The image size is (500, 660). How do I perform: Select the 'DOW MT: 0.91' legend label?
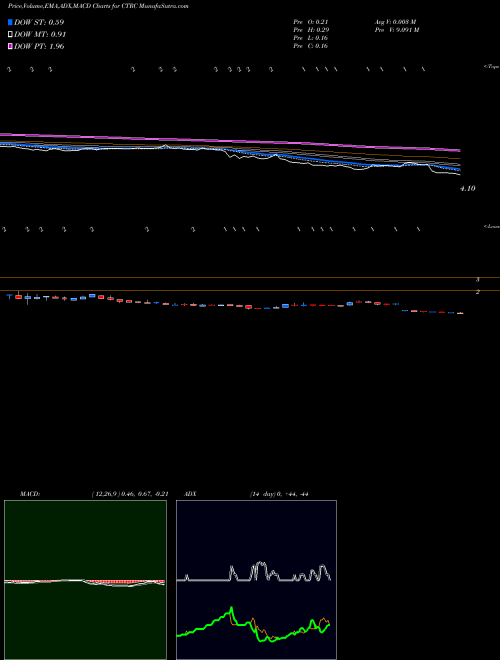click(x=40, y=35)
